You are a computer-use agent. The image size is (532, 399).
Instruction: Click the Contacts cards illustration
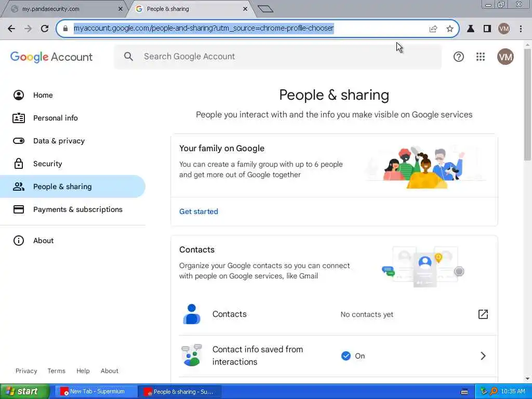pyautogui.click(x=423, y=267)
